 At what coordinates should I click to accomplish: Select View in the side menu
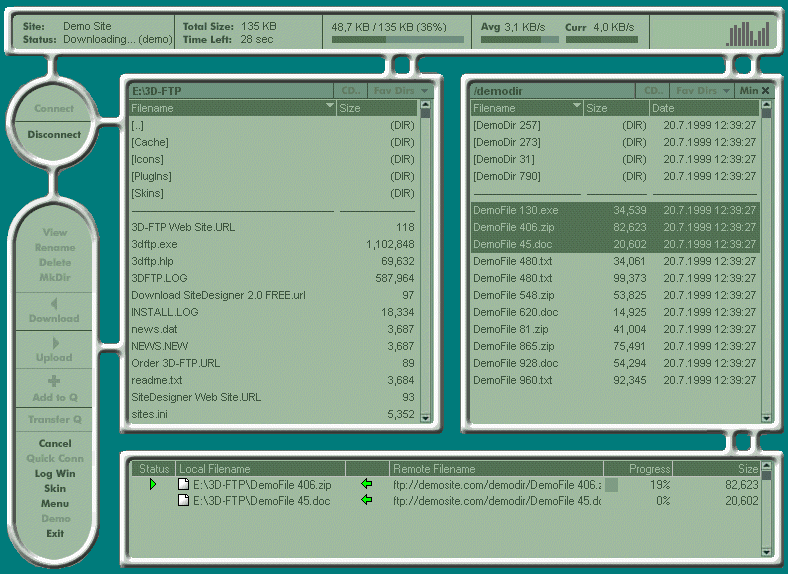click(55, 233)
